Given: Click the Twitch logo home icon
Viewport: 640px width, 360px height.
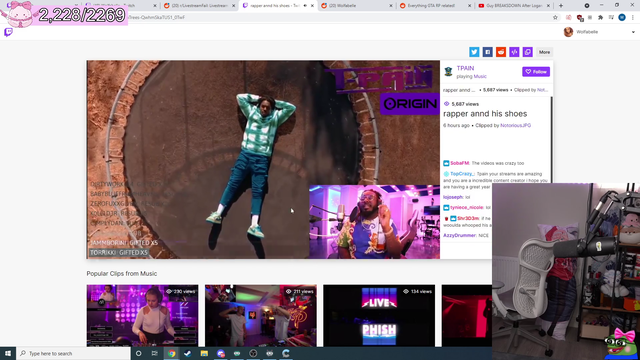Looking at the screenshot, I should point(9,32).
